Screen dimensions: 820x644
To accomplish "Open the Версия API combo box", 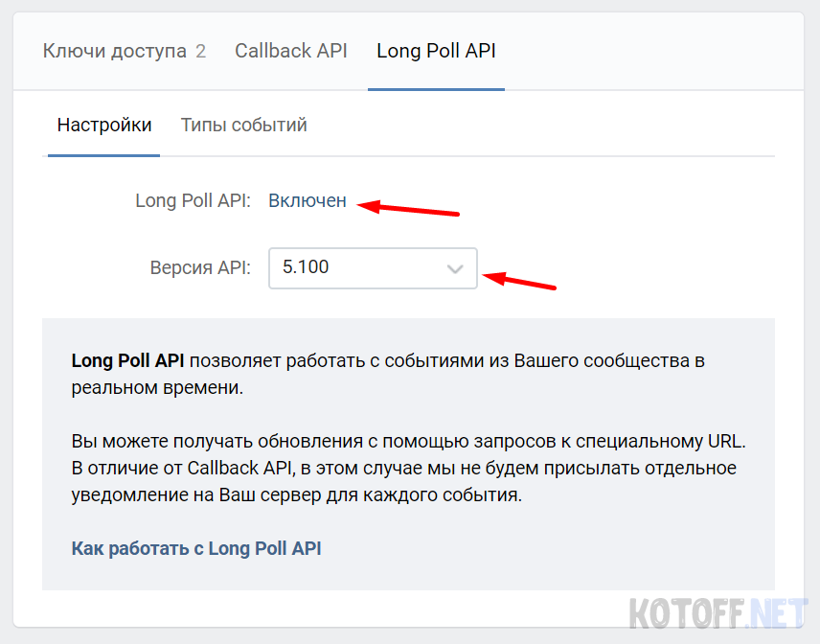I will tap(372, 267).
